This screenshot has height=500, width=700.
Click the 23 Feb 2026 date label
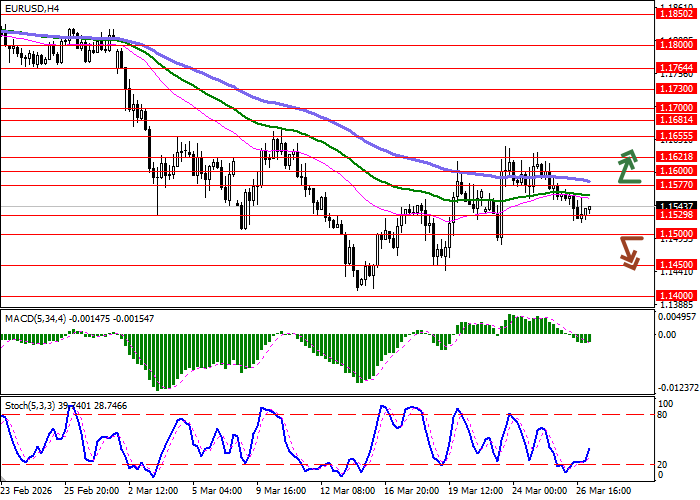28,491
